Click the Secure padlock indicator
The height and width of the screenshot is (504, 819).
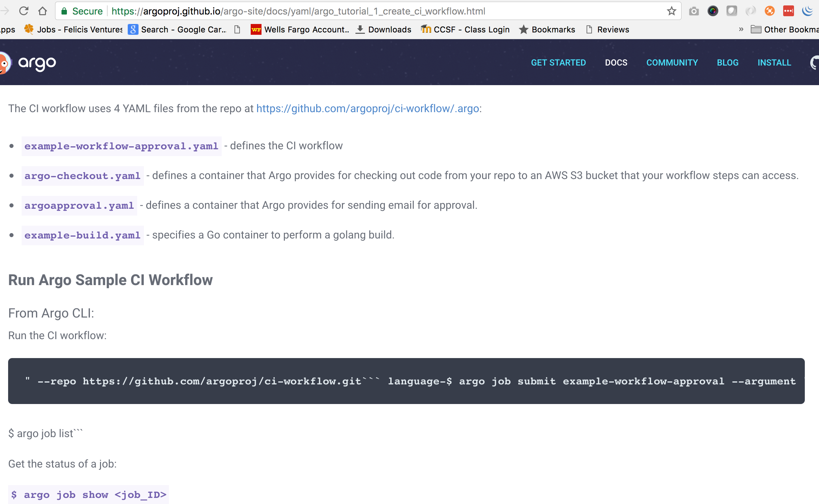point(82,11)
